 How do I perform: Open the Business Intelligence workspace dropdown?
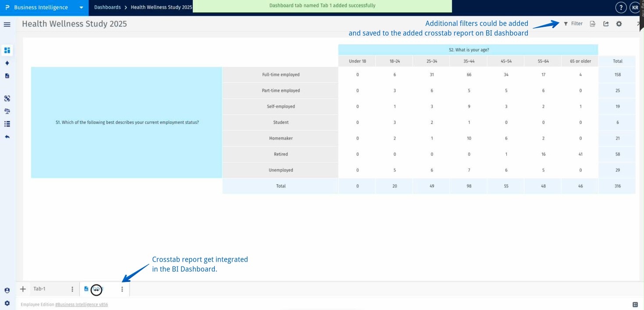tap(80, 7)
